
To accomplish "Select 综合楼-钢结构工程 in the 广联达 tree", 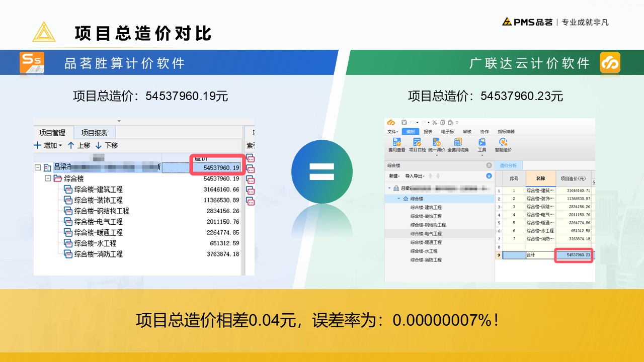I will (428, 225).
